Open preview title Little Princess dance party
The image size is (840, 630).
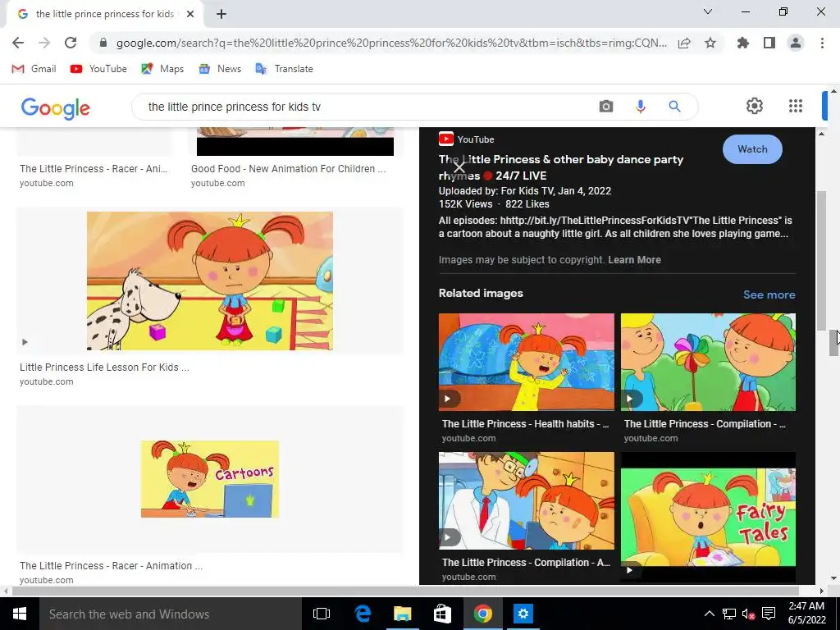561,167
